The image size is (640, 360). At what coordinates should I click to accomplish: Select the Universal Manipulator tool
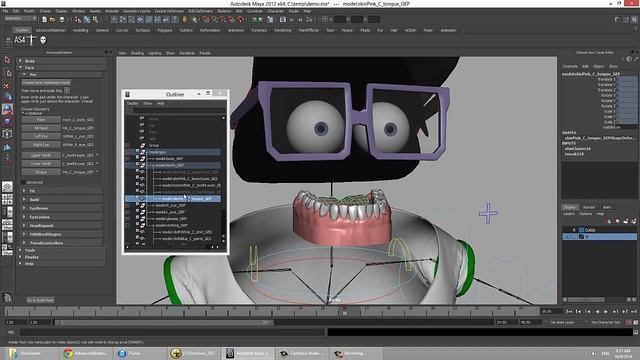(7, 133)
